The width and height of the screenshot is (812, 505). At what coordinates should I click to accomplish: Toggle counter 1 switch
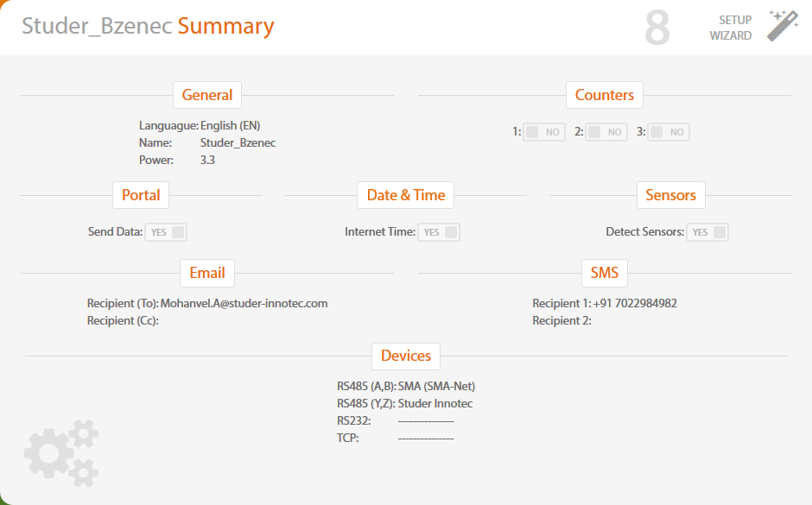point(543,132)
